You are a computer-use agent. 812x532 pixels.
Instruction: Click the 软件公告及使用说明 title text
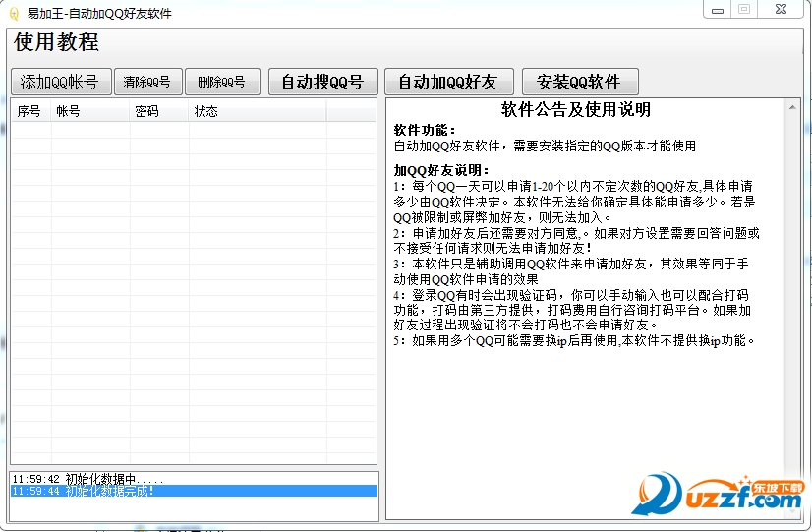point(575,109)
